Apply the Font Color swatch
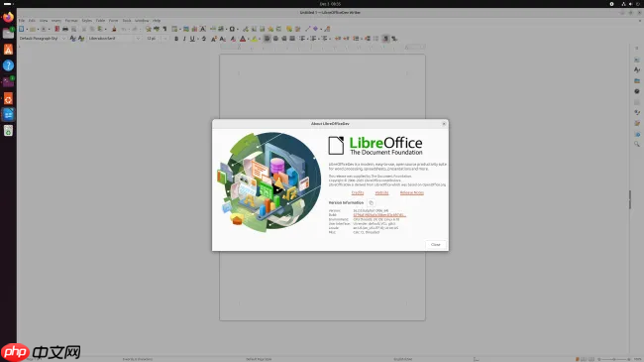The width and height of the screenshot is (644, 362). coord(243,39)
